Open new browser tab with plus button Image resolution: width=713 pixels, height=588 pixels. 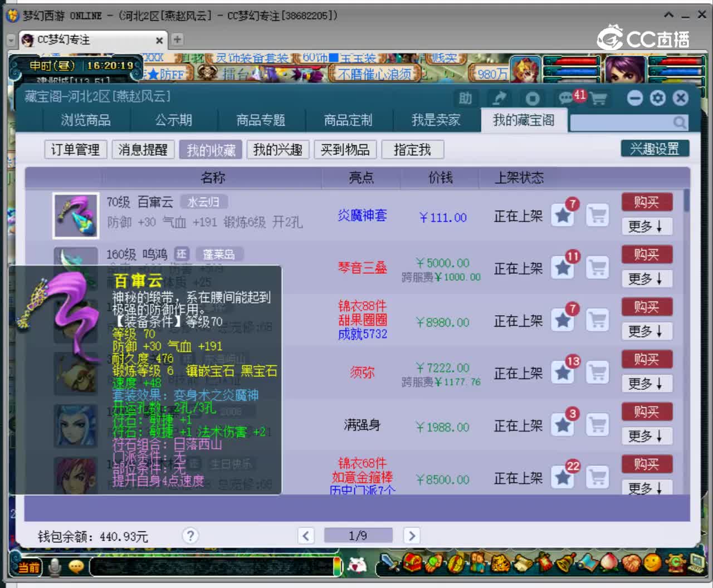pyautogui.click(x=177, y=40)
